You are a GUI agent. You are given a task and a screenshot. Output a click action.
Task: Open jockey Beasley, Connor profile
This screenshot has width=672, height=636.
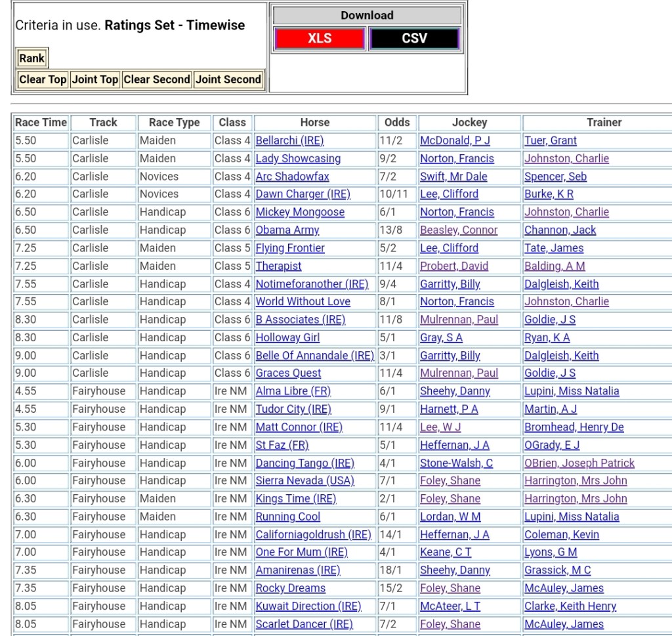click(459, 230)
